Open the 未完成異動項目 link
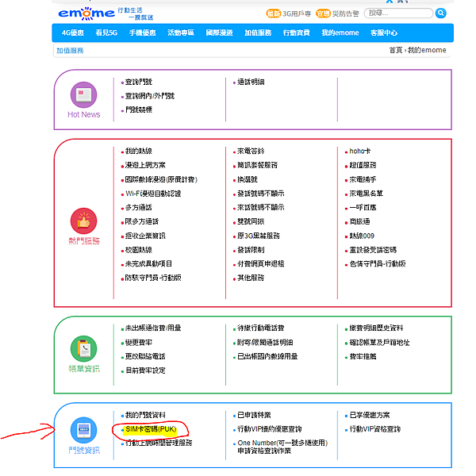The height and width of the screenshot is (476, 476). 148,263
